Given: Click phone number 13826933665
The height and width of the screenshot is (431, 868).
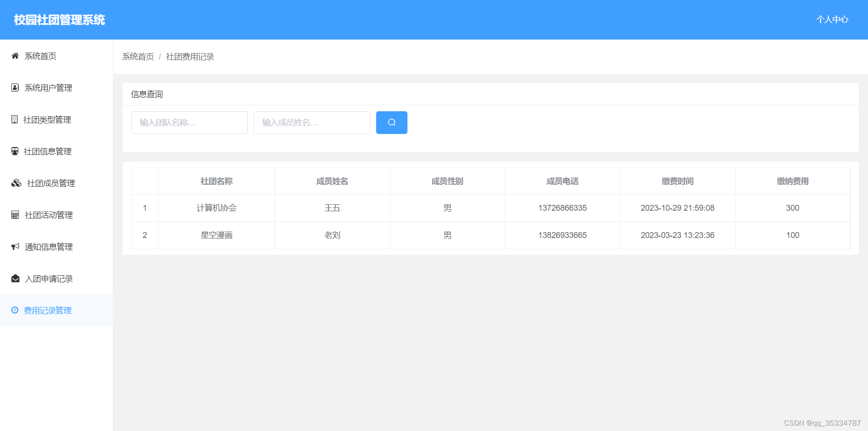Looking at the screenshot, I should tap(563, 235).
